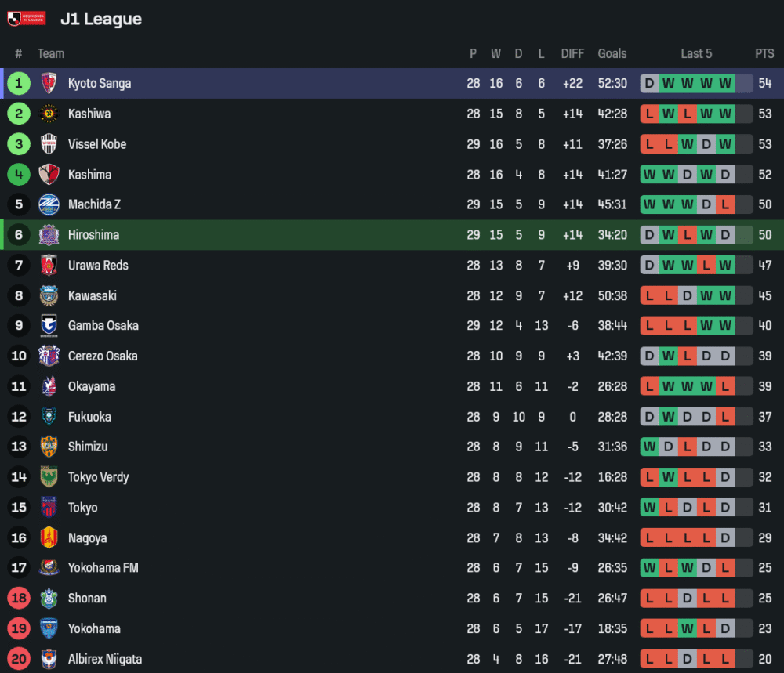Image resolution: width=784 pixels, height=673 pixels.
Task: Click the Albirex Niigata club crest
Action: pyautogui.click(x=49, y=659)
